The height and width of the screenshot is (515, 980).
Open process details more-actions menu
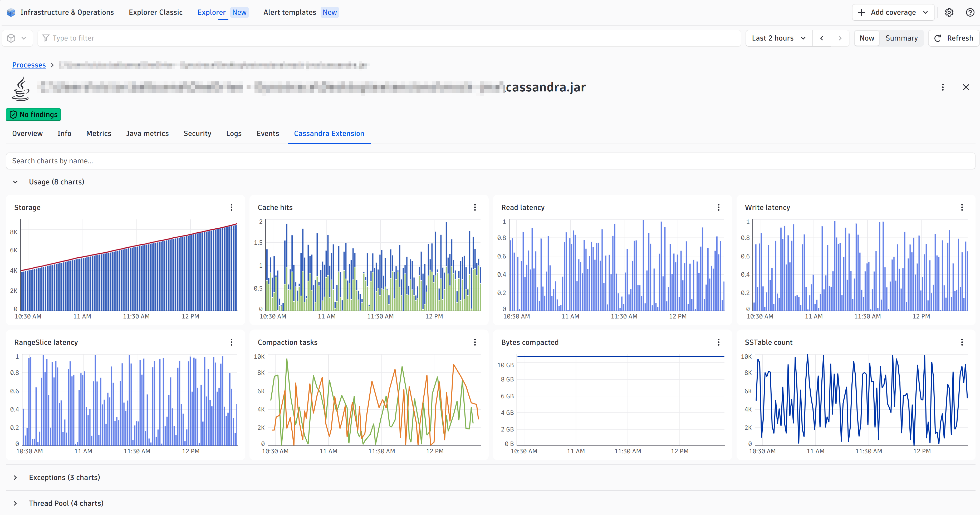(943, 87)
